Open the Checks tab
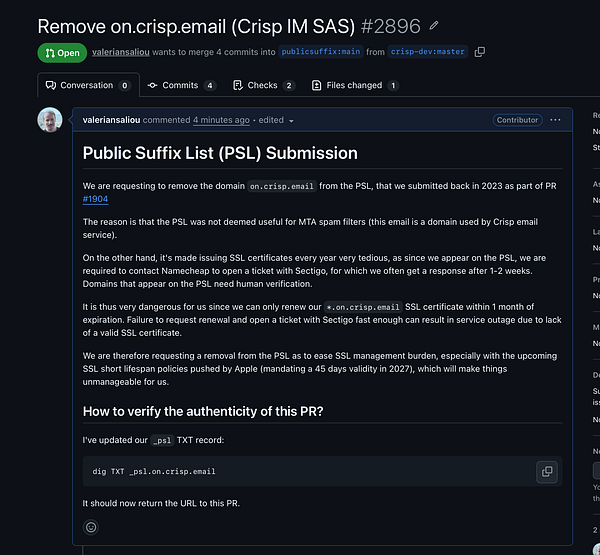The width and height of the screenshot is (600, 555). pyautogui.click(x=264, y=85)
